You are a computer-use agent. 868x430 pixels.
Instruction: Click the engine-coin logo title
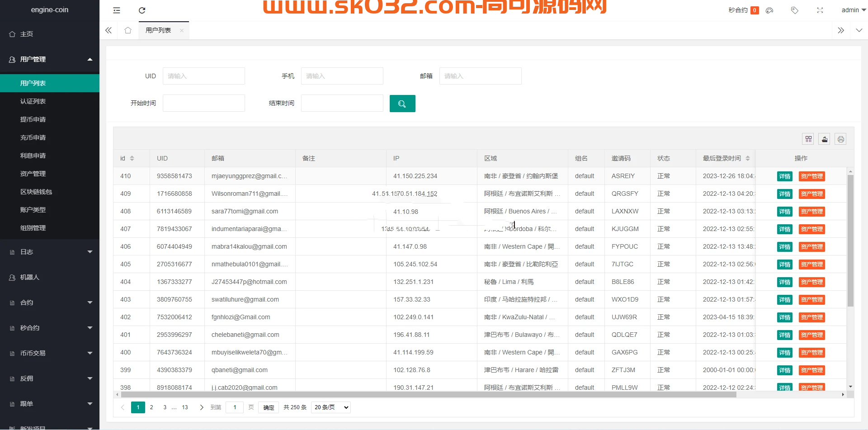50,10
